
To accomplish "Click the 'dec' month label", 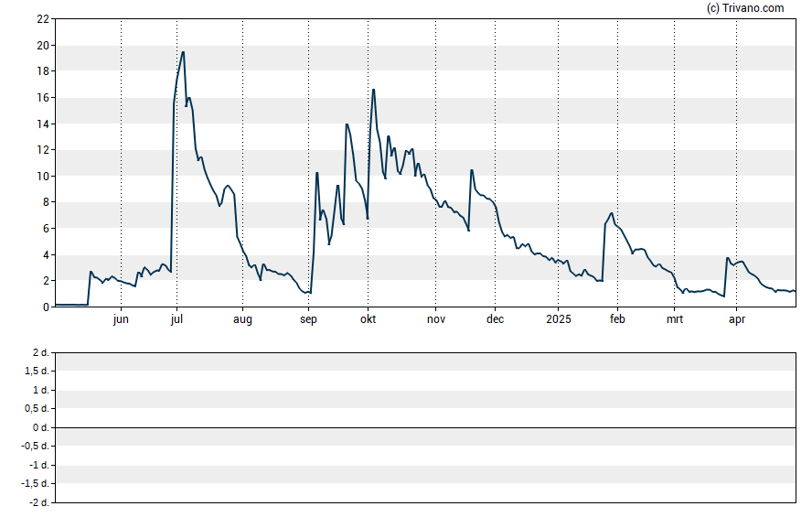I will pos(495,319).
